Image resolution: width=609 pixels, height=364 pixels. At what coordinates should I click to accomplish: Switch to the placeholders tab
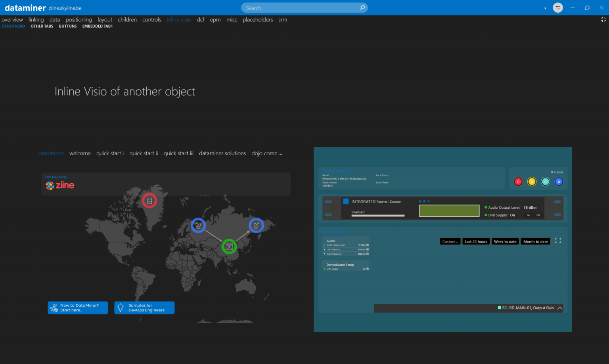click(x=258, y=19)
